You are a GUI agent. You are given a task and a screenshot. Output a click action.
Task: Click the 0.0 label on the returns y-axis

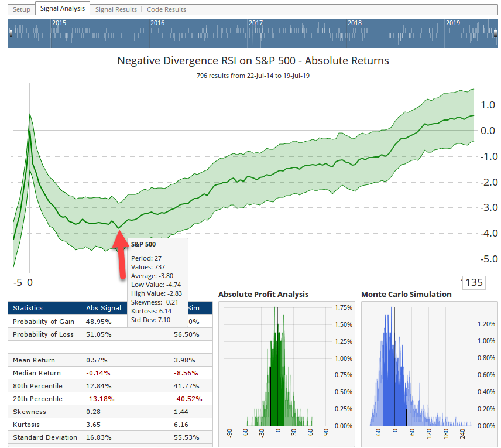tap(488, 131)
